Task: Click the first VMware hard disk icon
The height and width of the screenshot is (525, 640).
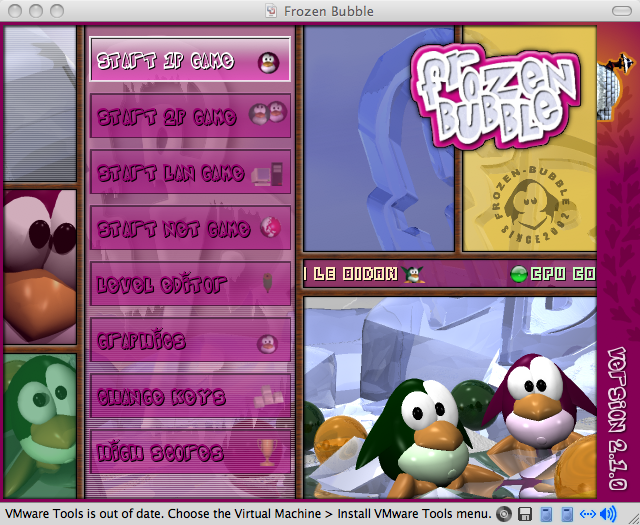Action: click(546, 514)
